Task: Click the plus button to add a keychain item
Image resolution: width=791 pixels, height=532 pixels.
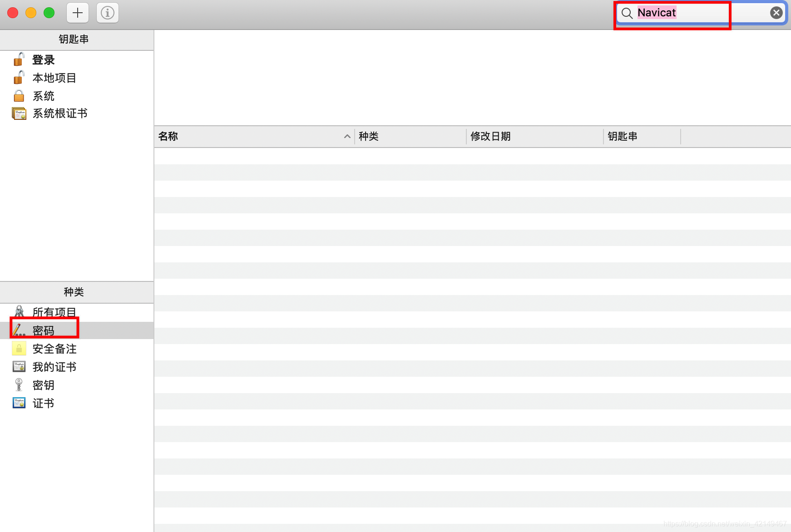Action: click(x=78, y=13)
